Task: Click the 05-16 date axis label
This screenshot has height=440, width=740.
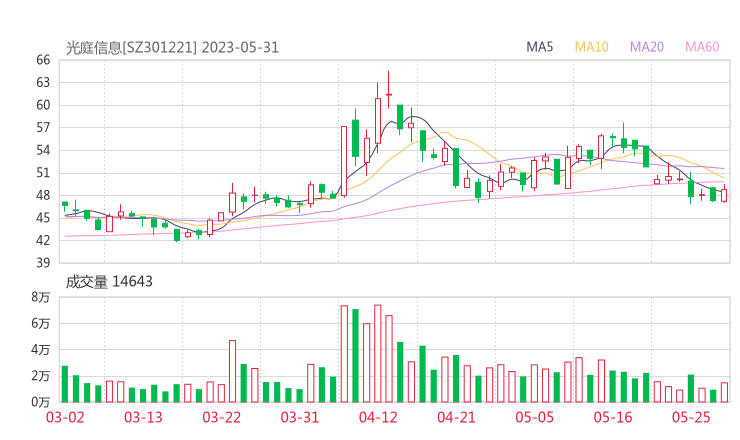Action: [613, 417]
